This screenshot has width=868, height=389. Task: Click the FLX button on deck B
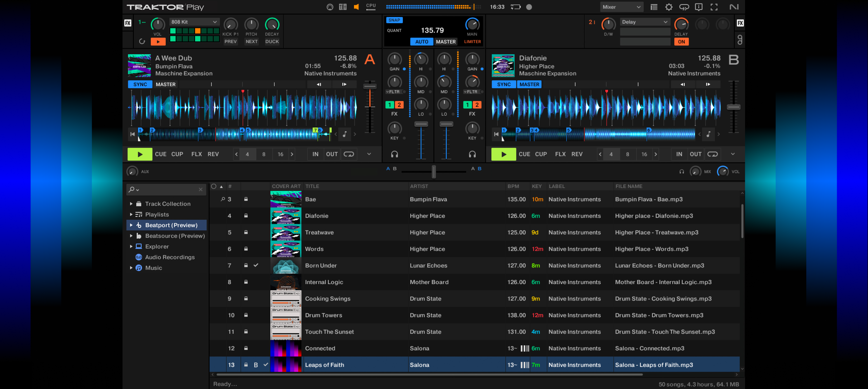coord(560,154)
